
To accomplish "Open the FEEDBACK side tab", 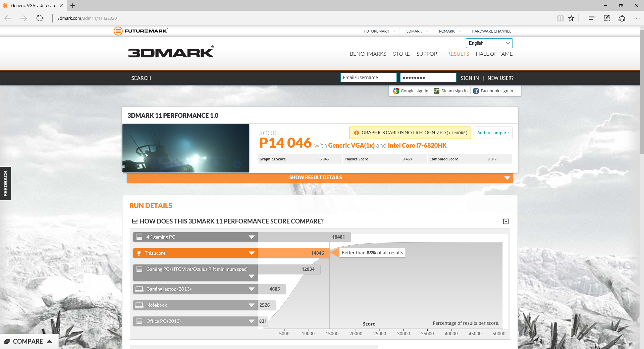I will [6, 183].
